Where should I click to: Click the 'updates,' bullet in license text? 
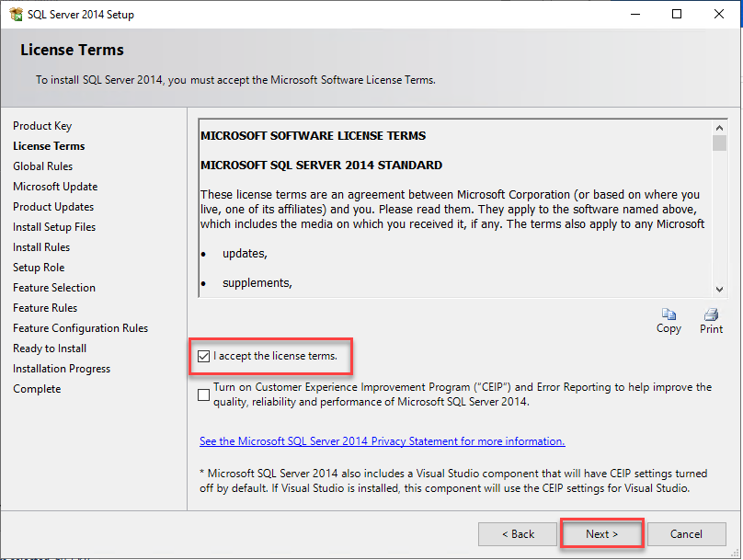pyautogui.click(x=245, y=254)
